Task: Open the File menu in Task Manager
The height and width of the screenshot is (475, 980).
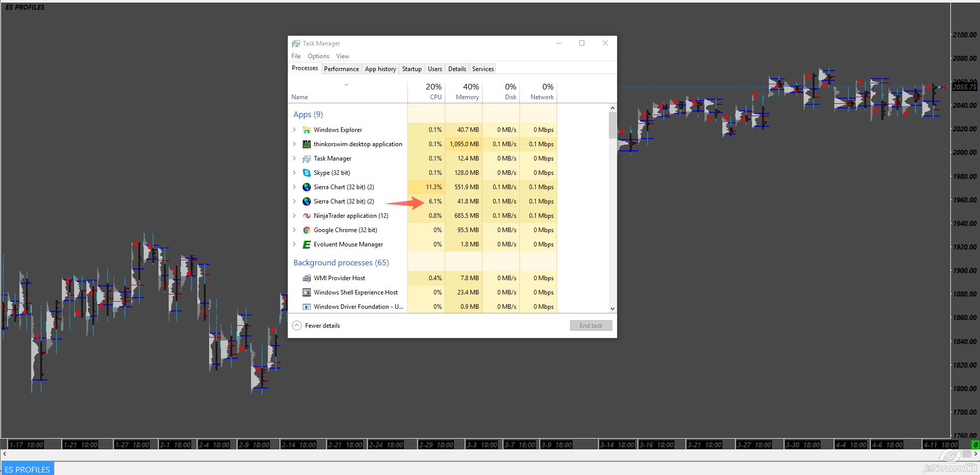Action: click(x=296, y=56)
